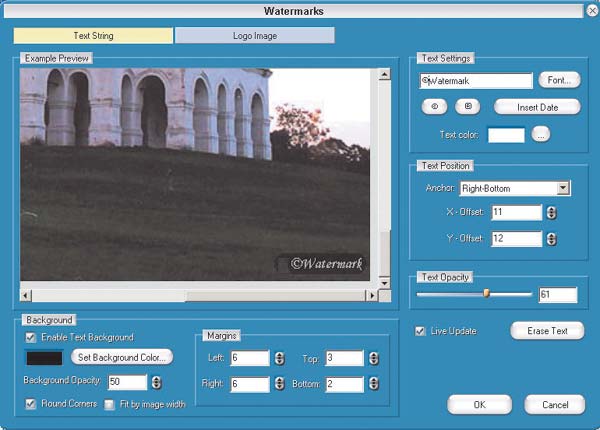Click preview scroll right arrow
This screenshot has width=600, height=430.
pos(372,295)
